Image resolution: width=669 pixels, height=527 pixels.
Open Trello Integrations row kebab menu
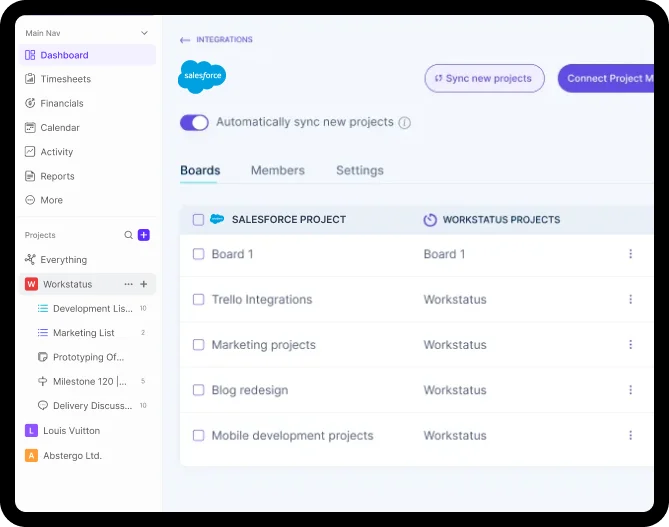tap(631, 299)
